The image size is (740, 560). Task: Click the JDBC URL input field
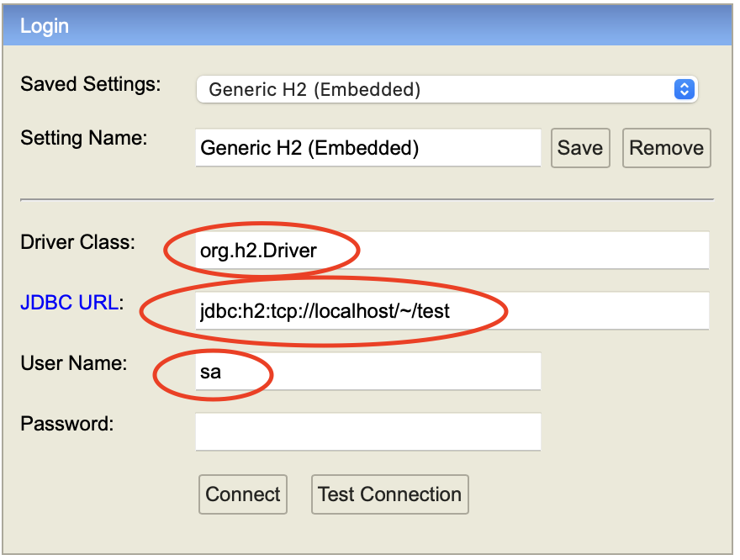pyautogui.click(x=452, y=310)
